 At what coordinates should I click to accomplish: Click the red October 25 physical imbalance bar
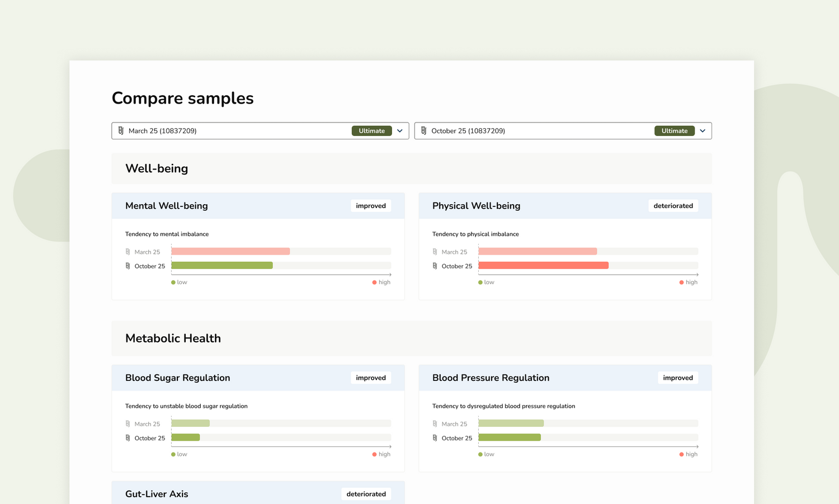[543, 266]
